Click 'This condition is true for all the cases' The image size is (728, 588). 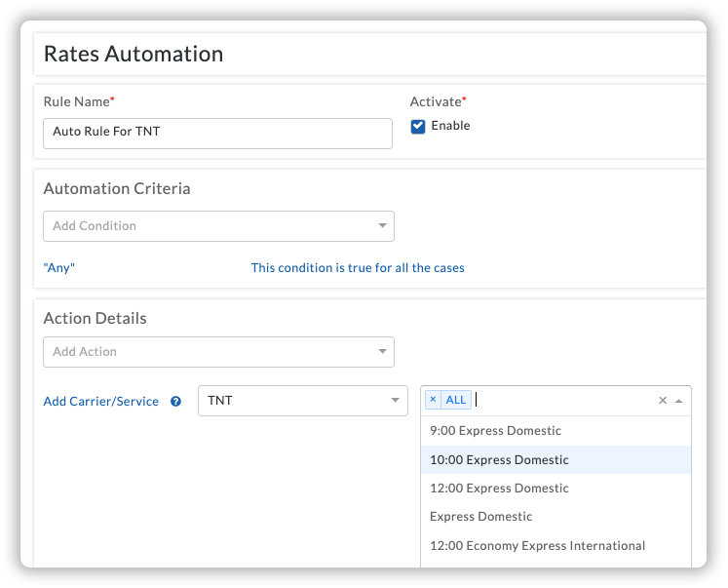click(358, 268)
